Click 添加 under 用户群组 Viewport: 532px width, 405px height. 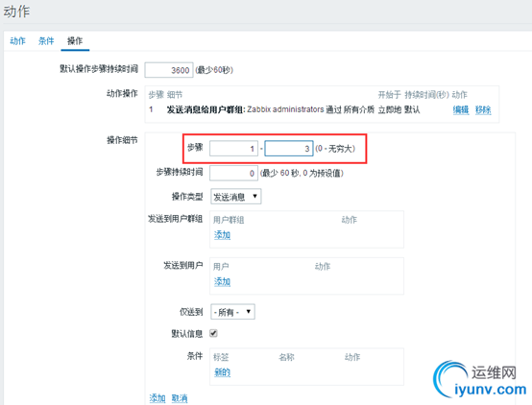tap(222, 235)
